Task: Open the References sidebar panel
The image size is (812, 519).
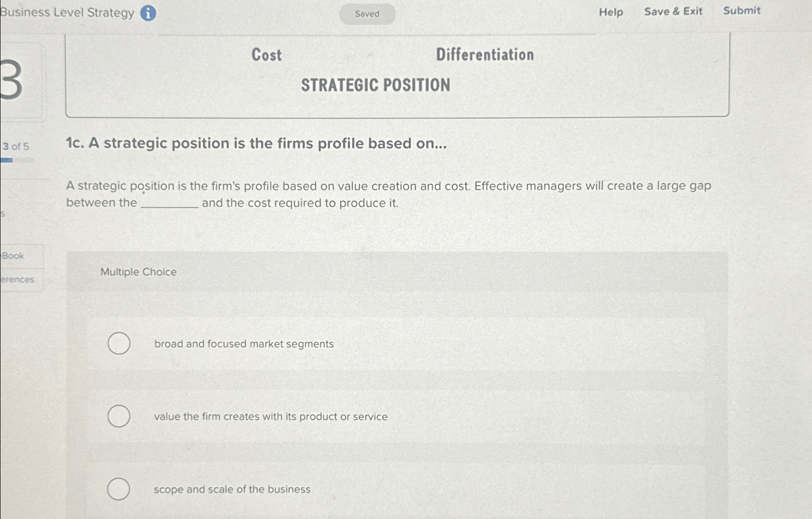Action: pos(17,279)
